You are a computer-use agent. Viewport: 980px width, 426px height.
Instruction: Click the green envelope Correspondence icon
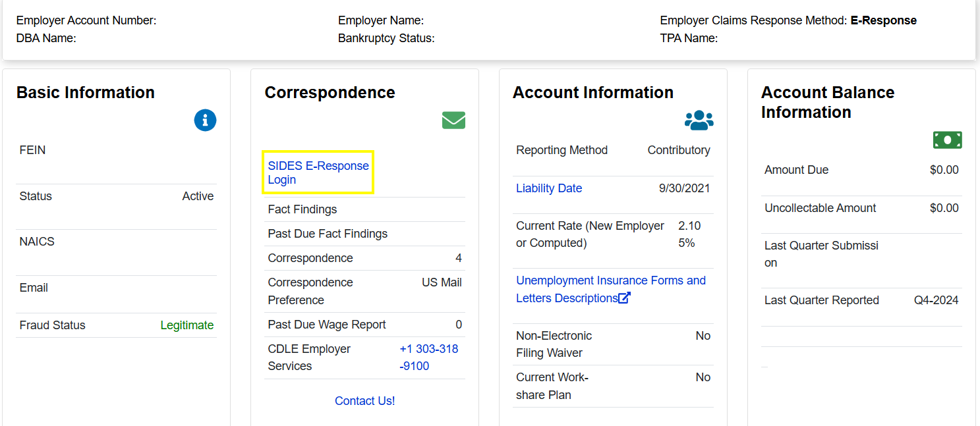tap(453, 120)
